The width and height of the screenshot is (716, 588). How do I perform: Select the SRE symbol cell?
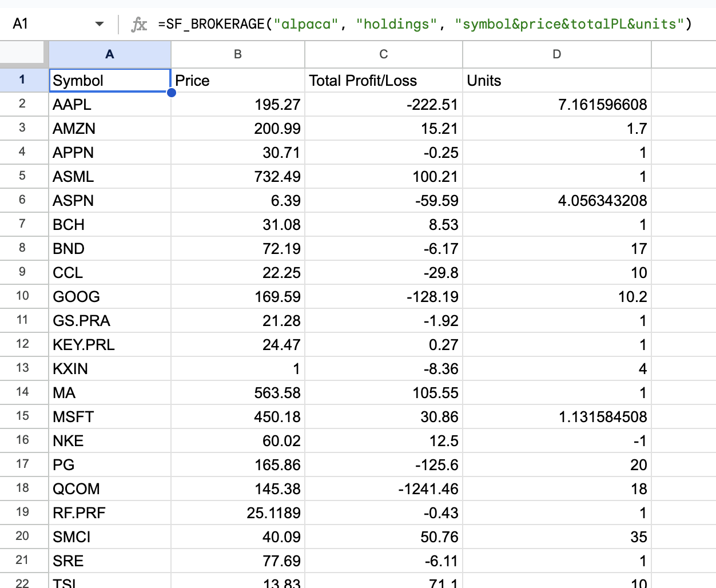[110, 561]
